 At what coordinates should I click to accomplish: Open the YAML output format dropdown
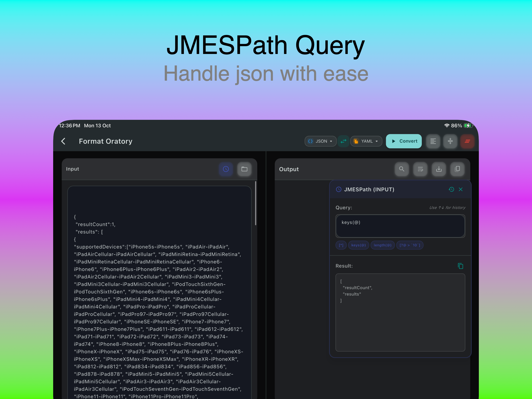pyautogui.click(x=366, y=141)
